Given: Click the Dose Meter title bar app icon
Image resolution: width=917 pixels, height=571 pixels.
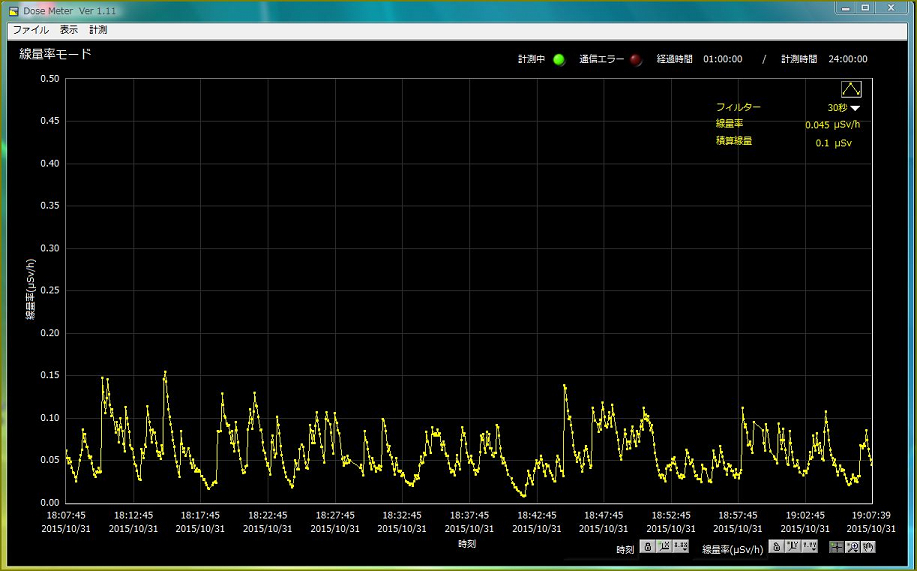Looking at the screenshot, I should (x=14, y=10).
